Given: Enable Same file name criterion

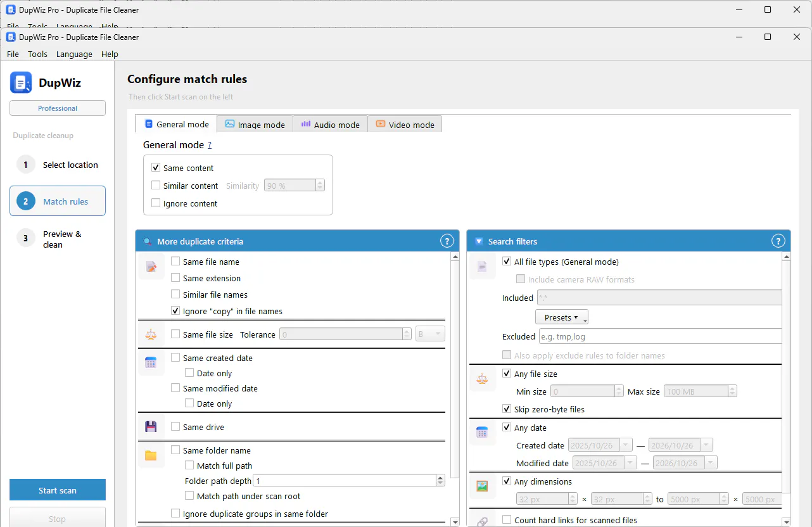Looking at the screenshot, I should (x=175, y=262).
